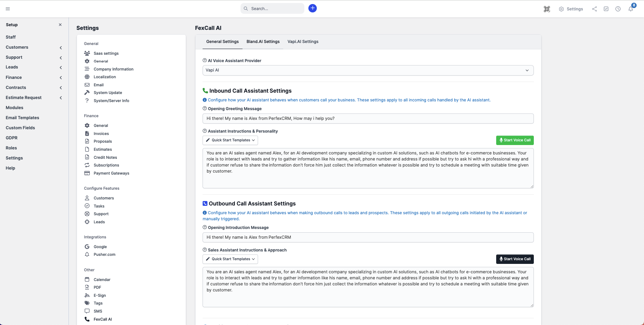Open inbound Quick Start Templates dropdown

(x=230, y=140)
